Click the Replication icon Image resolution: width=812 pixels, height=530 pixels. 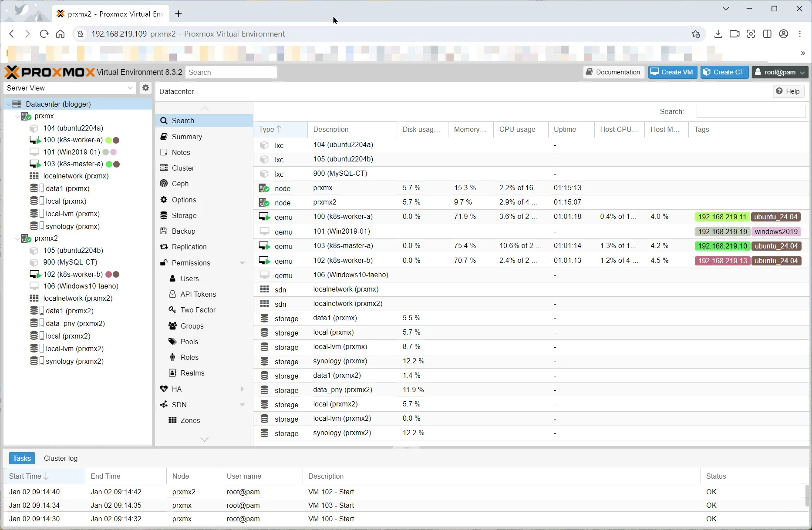(164, 247)
